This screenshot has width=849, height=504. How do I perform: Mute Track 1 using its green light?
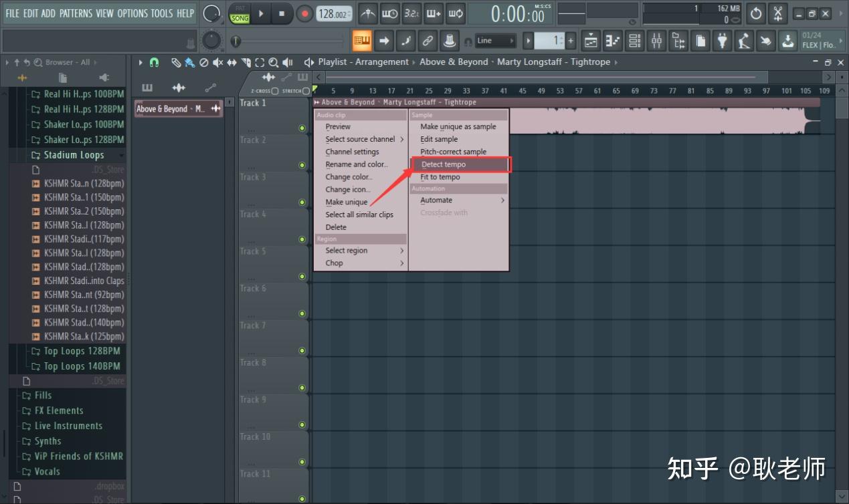(x=302, y=128)
